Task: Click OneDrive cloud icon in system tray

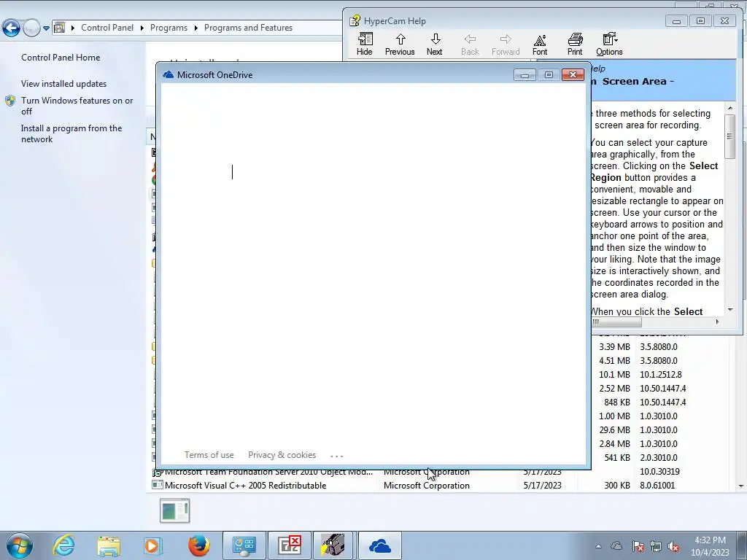Action: [x=616, y=545]
